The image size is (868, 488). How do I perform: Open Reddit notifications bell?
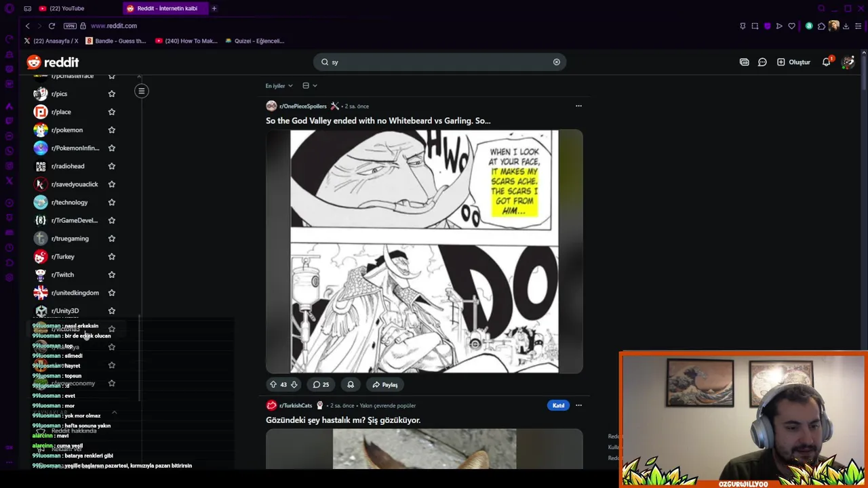(827, 62)
